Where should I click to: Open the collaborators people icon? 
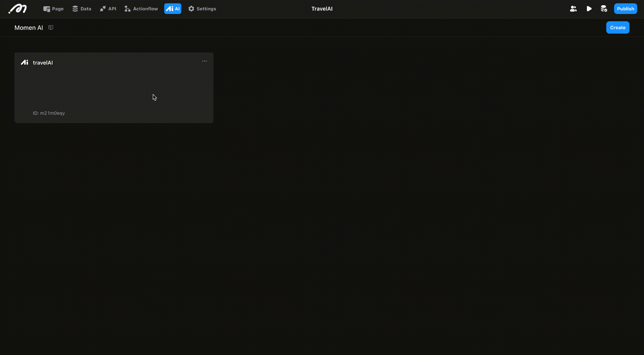pos(573,9)
